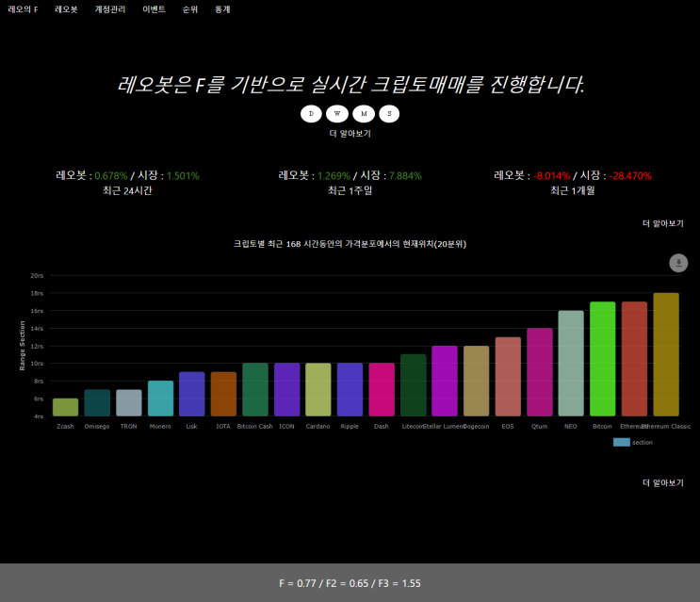Click the 20rs axis tick label
This screenshot has width=700, height=602.
[x=37, y=276]
